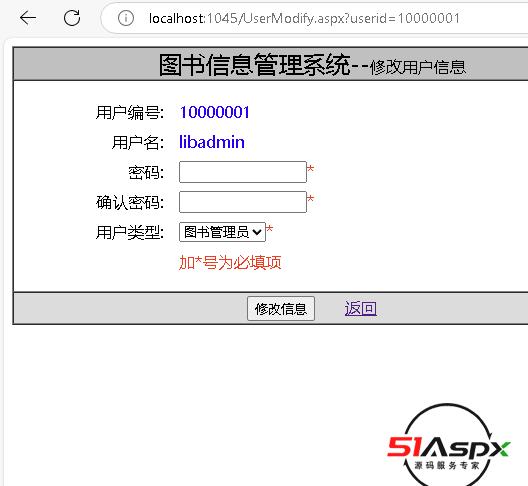Click the 用户类型 label

coord(130,232)
